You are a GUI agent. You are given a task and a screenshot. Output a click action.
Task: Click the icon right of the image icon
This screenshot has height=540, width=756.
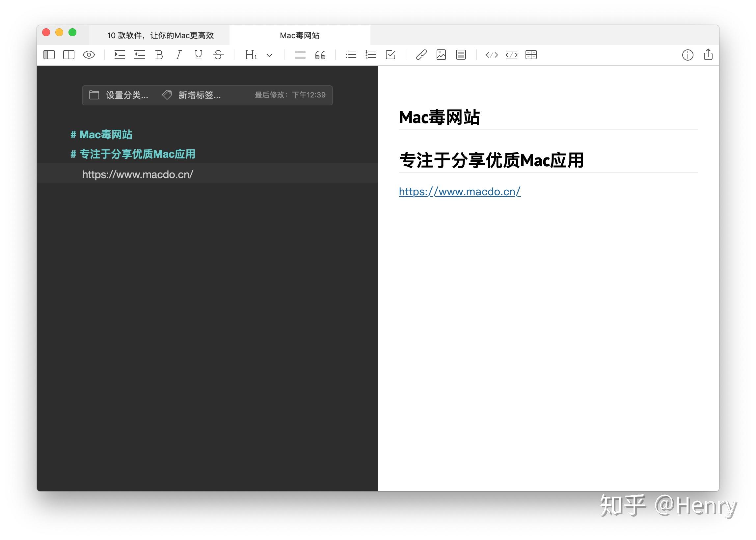click(x=461, y=55)
